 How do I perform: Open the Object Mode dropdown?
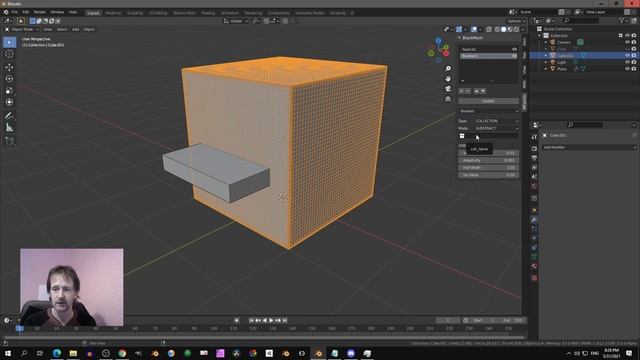(x=22, y=29)
